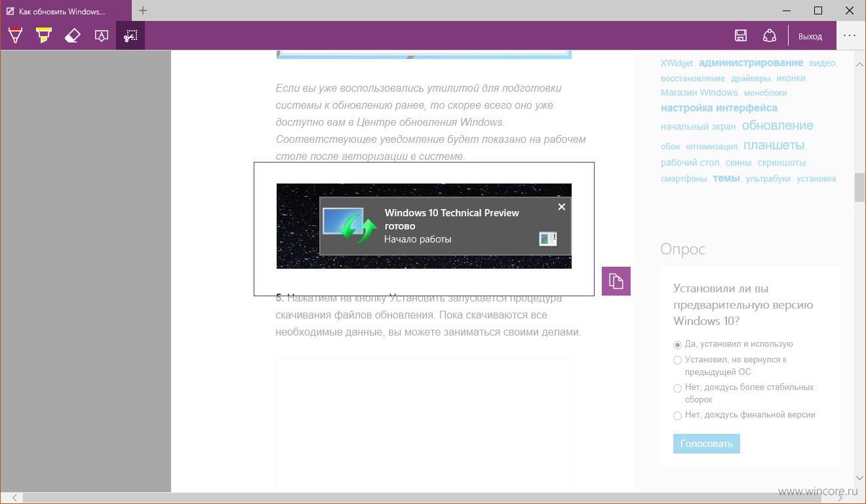
Task: Click the small app icon in notification
Action: pos(547,239)
